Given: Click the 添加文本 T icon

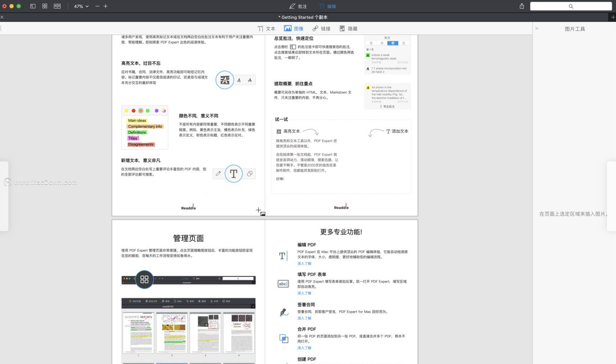Looking at the screenshot, I should [x=388, y=131].
